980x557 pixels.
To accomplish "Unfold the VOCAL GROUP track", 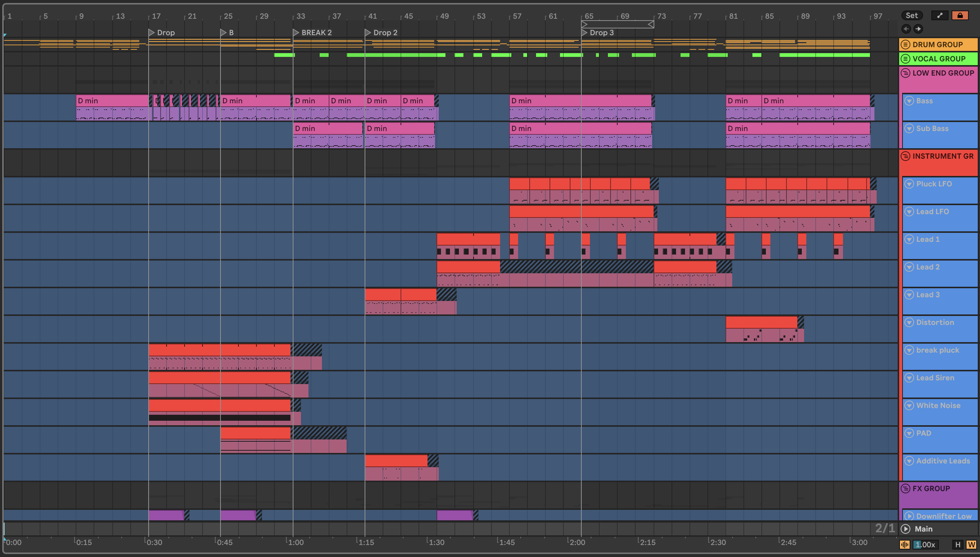I will [x=906, y=58].
